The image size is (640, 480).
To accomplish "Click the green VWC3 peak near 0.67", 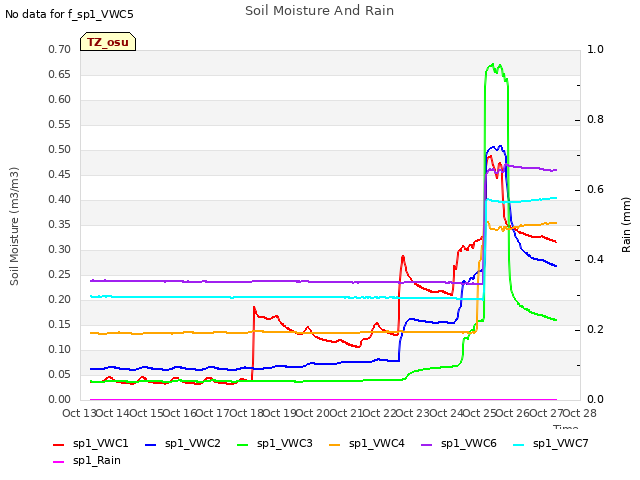I will (x=493, y=64).
